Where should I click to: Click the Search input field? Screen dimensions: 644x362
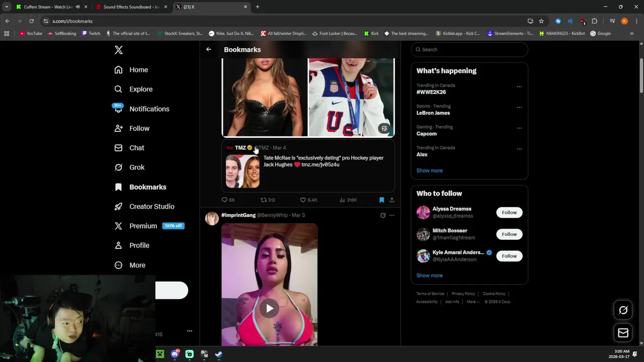[x=469, y=49]
